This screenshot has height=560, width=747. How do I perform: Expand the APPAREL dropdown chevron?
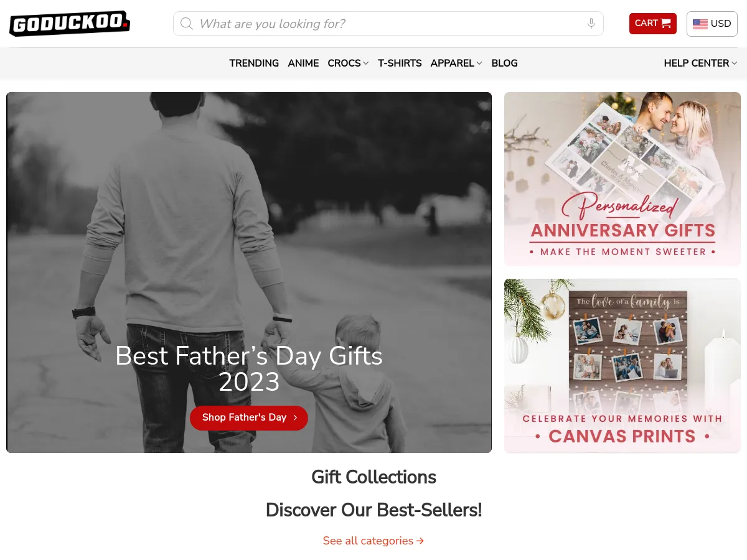click(x=479, y=63)
